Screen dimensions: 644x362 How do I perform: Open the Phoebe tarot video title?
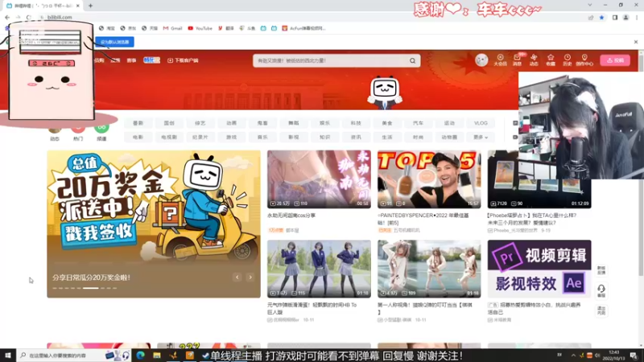click(x=531, y=219)
